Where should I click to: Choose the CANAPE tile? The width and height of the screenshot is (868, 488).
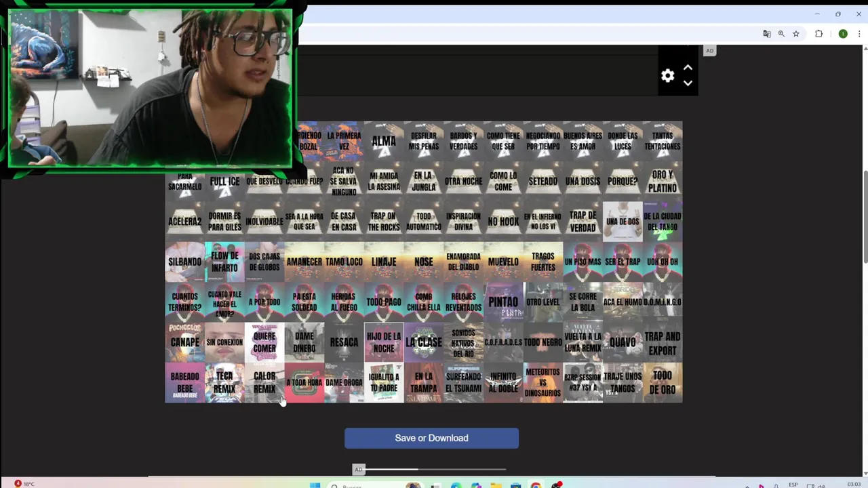(x=184, y=342)
